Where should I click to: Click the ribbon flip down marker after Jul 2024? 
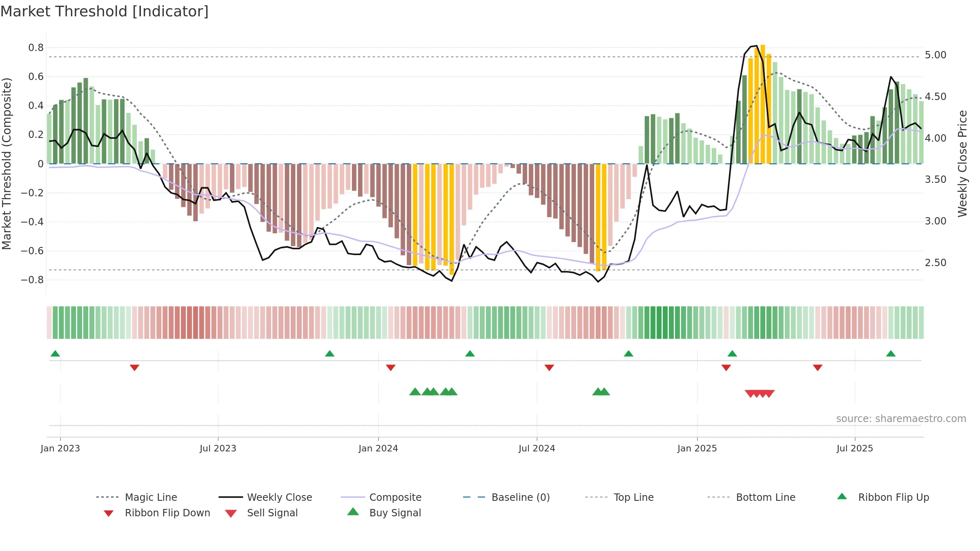pyautogui.click(x=549, y=368)
